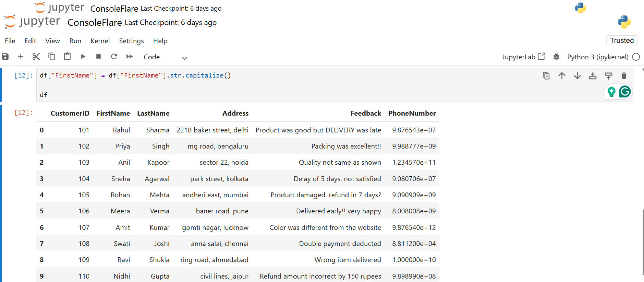Insert a new cell with the plus icon
Viewport: 644px width, 282px height.
pos(21,57)
